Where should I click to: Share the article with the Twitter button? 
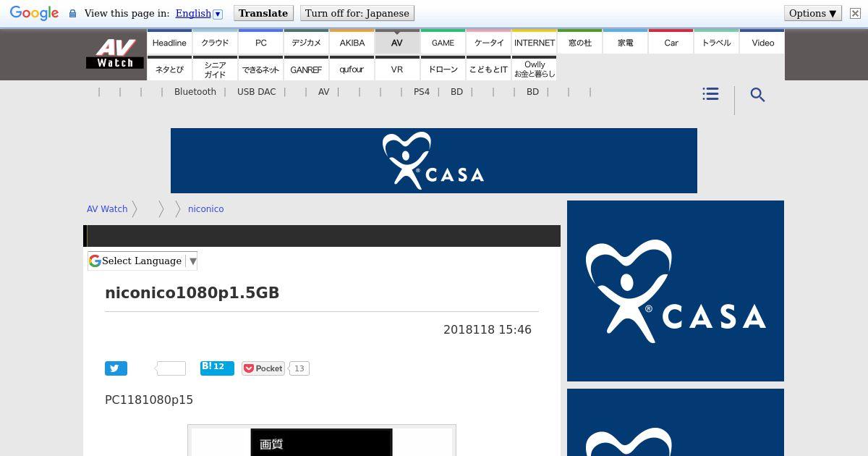tap(116, 368)
